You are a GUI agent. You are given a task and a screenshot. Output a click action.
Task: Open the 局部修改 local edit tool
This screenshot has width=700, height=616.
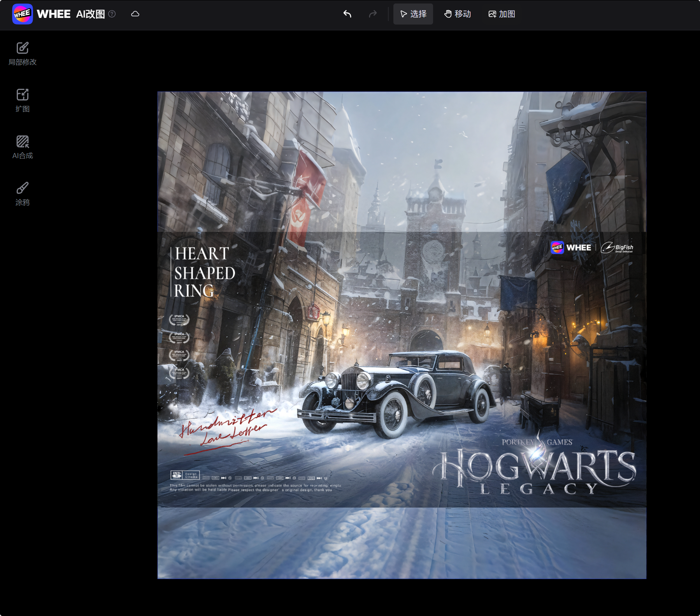point(23,54)
